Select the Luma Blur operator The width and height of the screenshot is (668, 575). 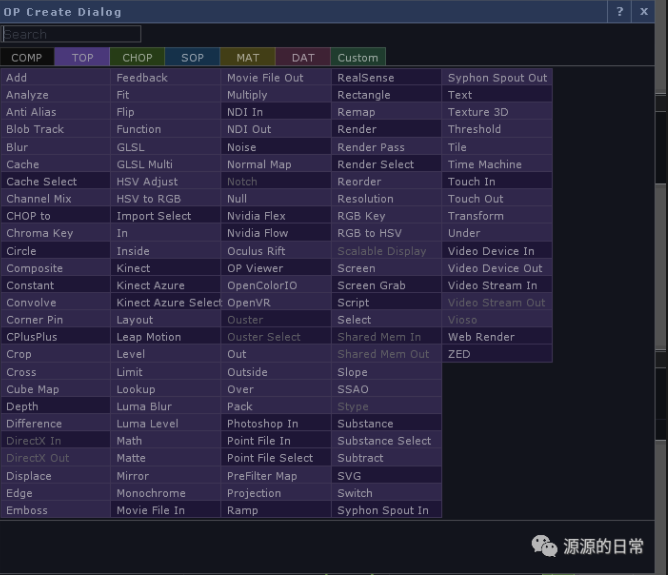coord(166,406)
